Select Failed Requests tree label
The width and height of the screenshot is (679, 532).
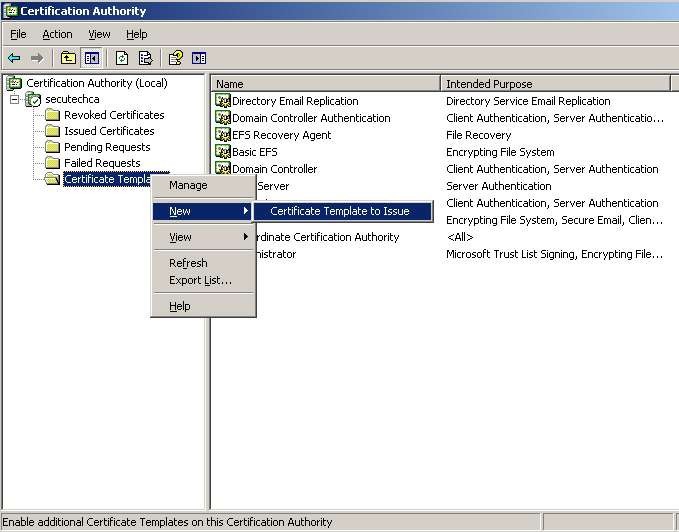[x=102, y=163]
